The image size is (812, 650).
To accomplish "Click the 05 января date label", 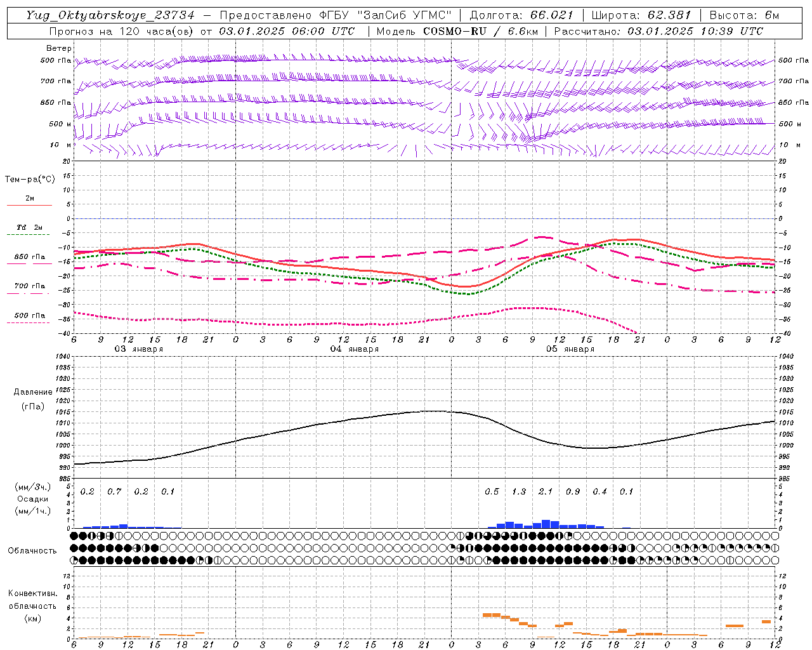I will tap(570, 349).
